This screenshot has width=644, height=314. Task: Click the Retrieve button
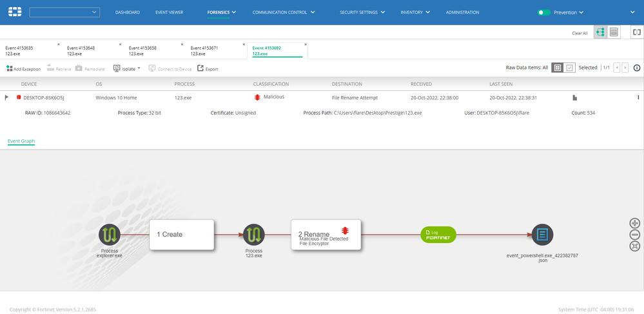click(x=59, y=68)
